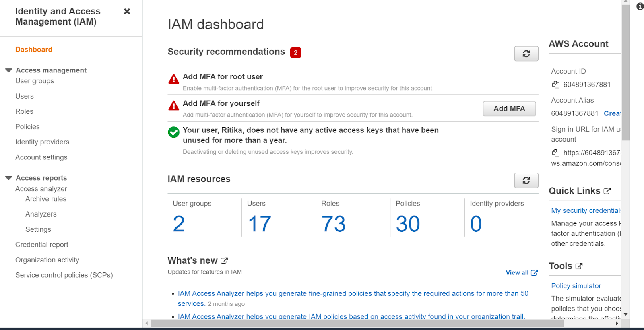Screen dimensions: 644x330
Task: Collapse the Access reports section
Action: [9, 178]
